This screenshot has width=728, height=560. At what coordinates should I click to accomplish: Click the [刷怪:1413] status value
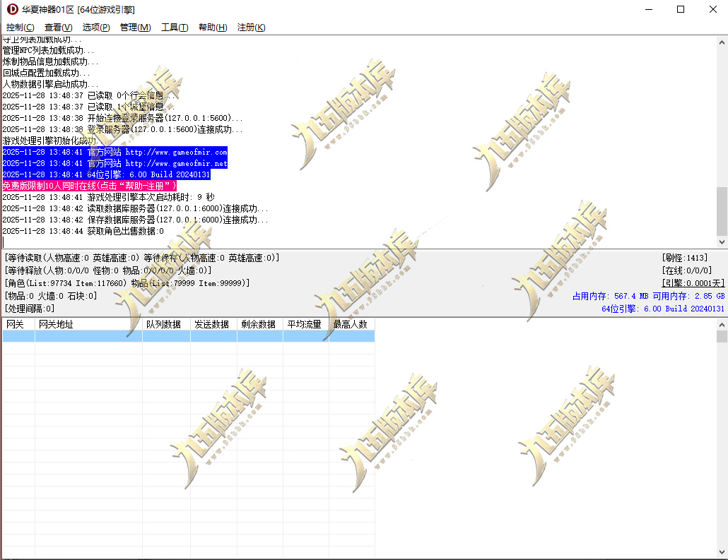(x=685, y=258)
